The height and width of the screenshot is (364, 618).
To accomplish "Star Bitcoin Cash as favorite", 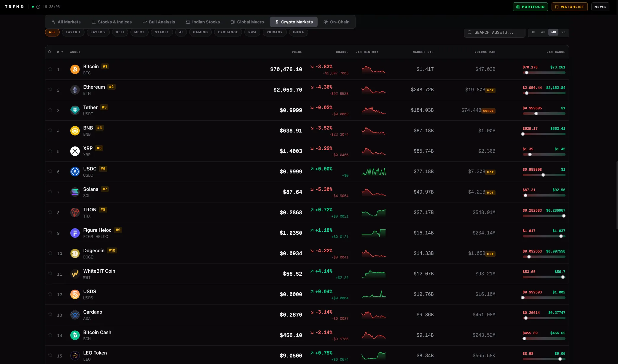I will (50, 335).
